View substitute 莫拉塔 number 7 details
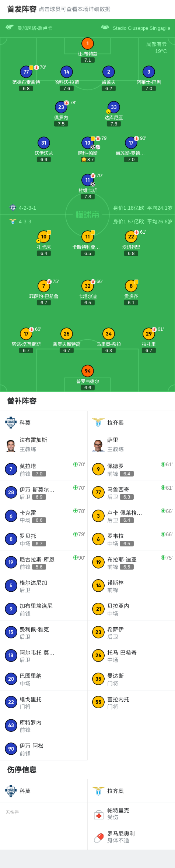175x868 pixels. click(x=44, y=470)
